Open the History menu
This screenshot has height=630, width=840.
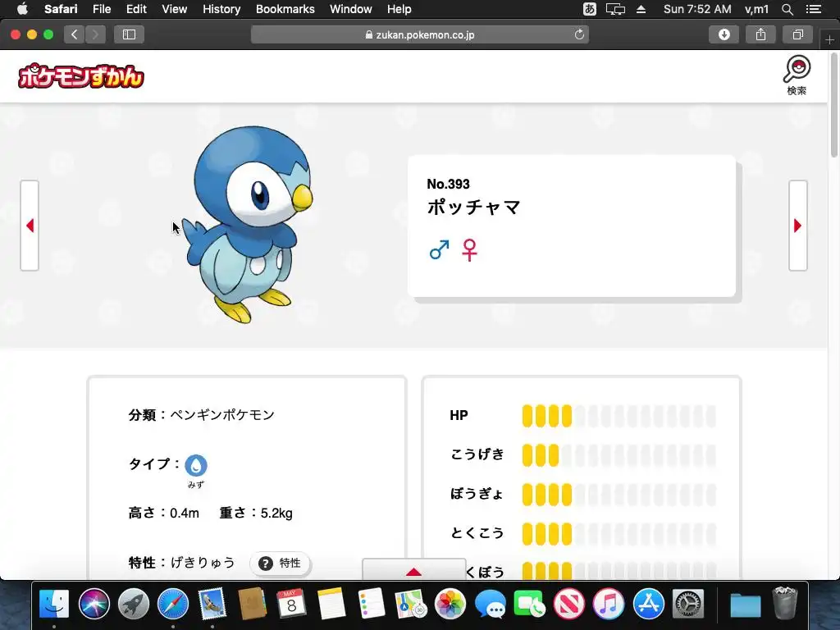click(x=221, y=9)
